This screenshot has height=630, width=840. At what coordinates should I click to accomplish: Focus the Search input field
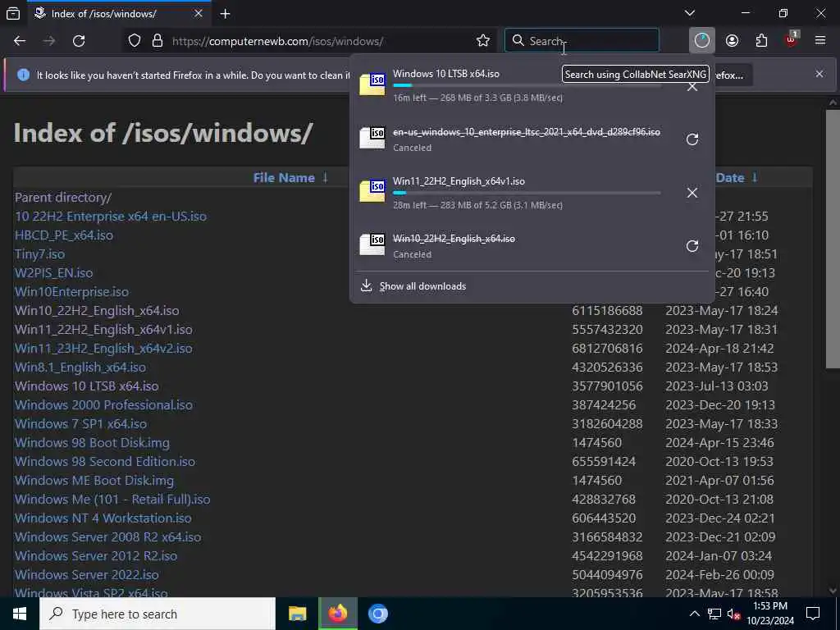coord(582,41)
